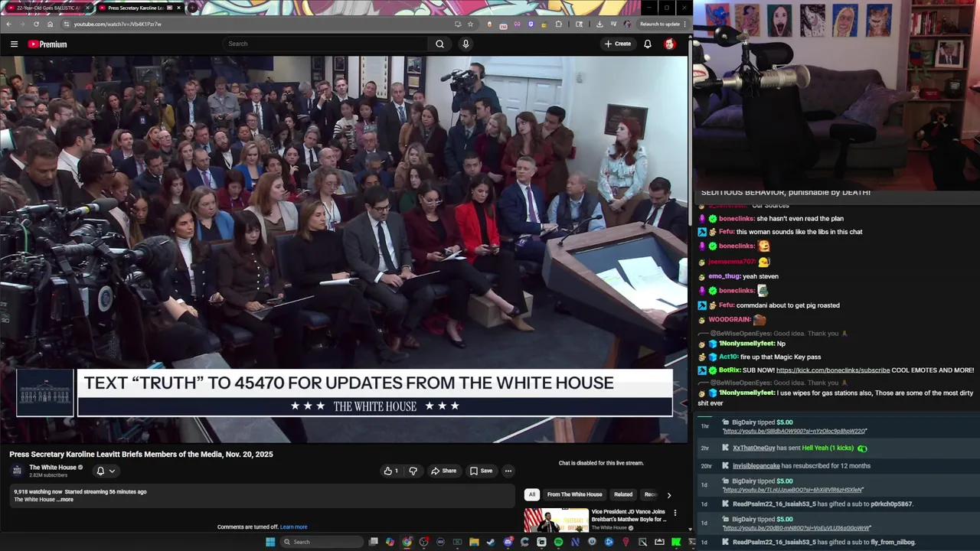
Task: Click the browser address bar URL
Action: pos(117,24)
